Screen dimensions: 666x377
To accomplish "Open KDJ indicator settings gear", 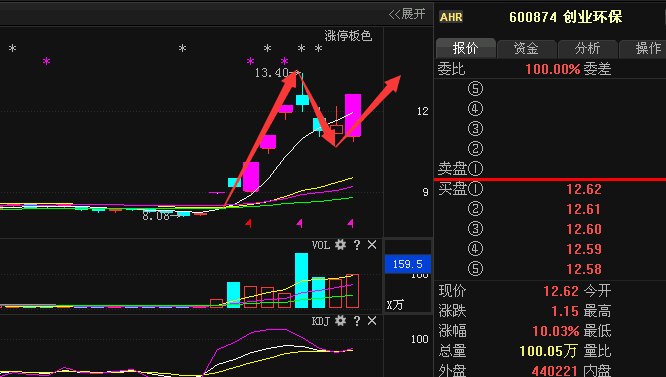I will (340, 321).
